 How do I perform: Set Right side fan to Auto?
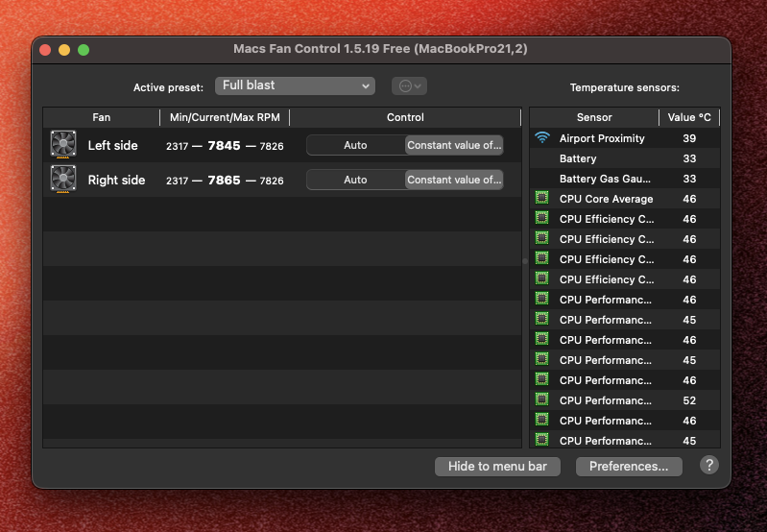click(355, 180)
